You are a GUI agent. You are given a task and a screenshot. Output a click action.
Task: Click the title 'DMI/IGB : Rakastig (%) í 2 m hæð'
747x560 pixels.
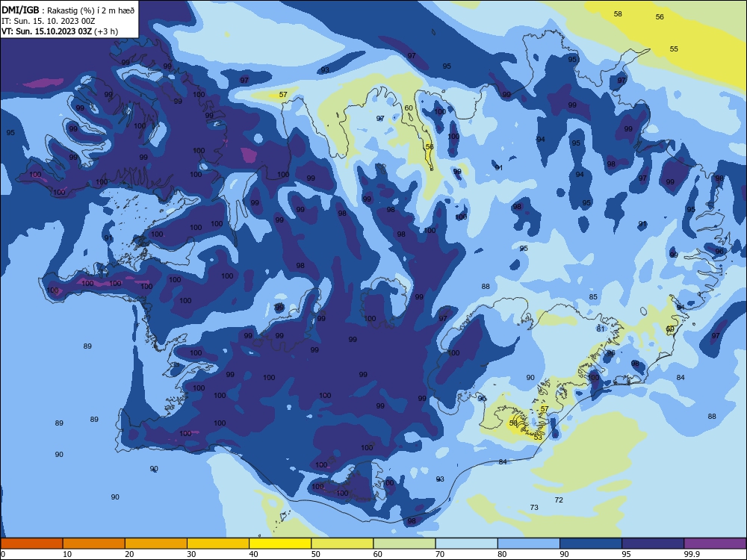(x=68, y=10)
